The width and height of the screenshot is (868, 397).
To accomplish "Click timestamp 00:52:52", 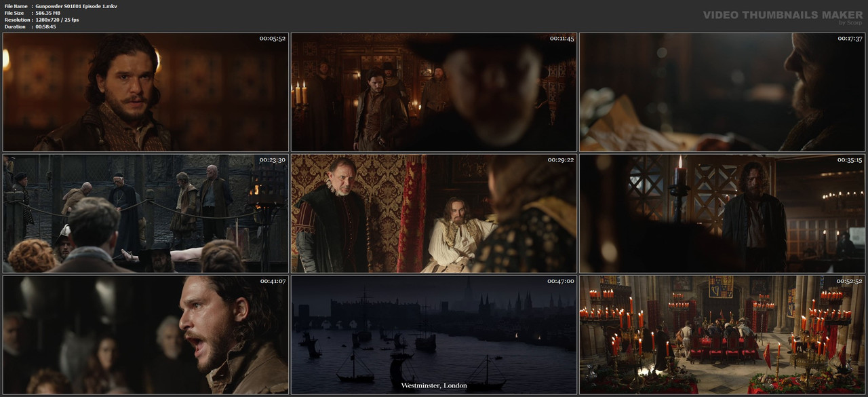I will point(849,281).
